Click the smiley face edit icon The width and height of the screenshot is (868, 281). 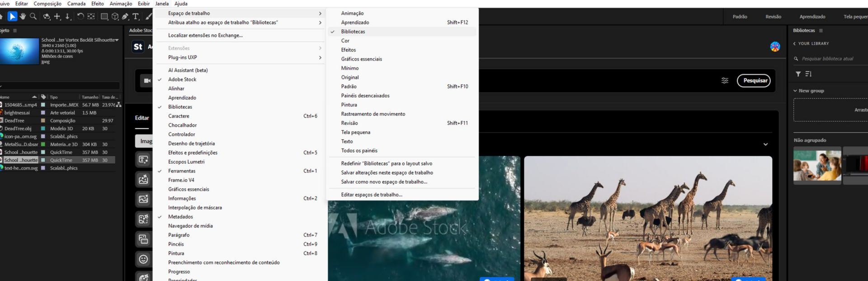pos(143,259)
